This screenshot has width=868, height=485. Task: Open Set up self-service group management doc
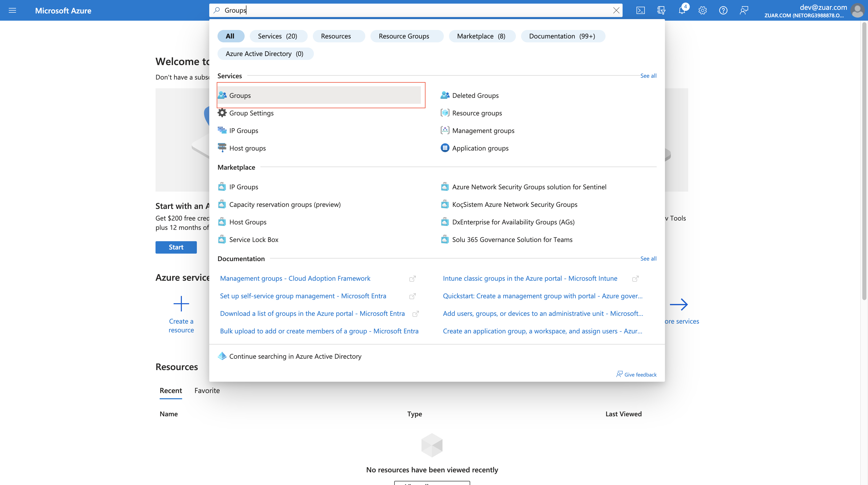(x=303, y=296)
